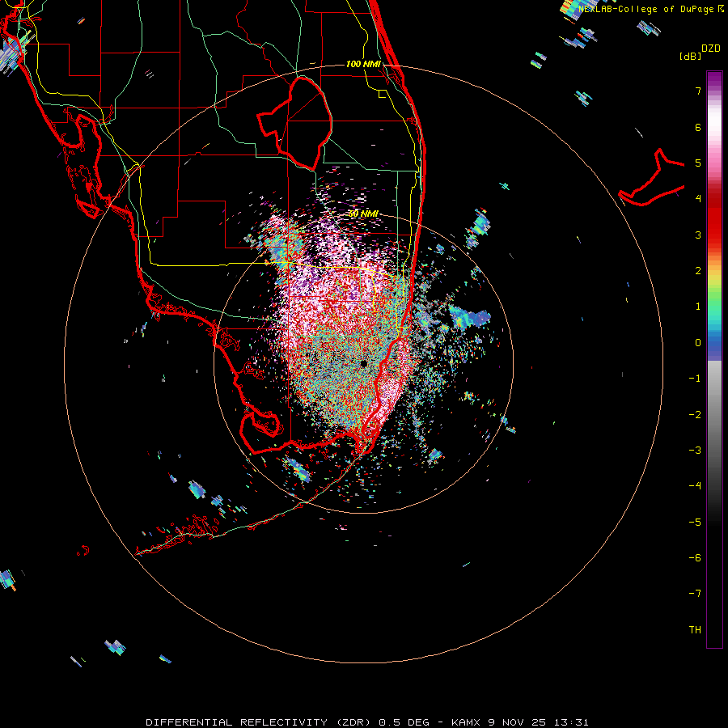Click the 100 NMI range ring label
This screenshot has height=728, width=728.
(x=363, y=64)
